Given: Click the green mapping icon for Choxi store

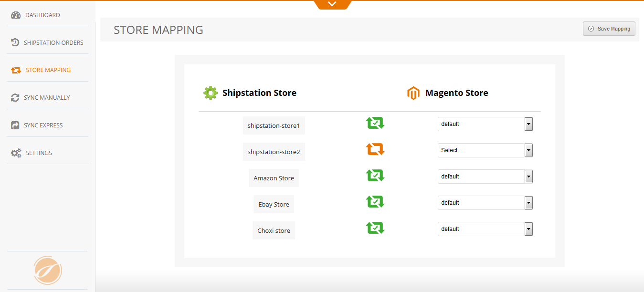Looking at the screenshot, I should click(x=375, y=228).
